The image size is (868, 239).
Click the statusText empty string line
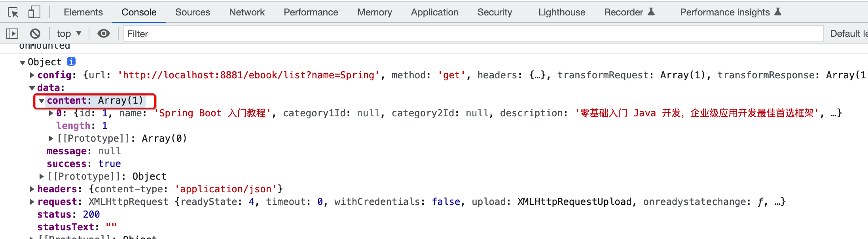pos(77,227)
